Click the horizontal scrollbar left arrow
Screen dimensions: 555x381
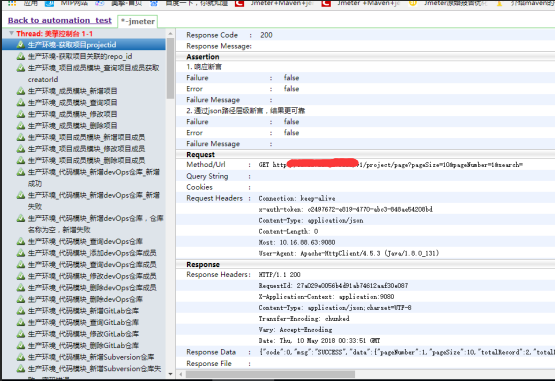pyautogui.click(x=181, y=374)
